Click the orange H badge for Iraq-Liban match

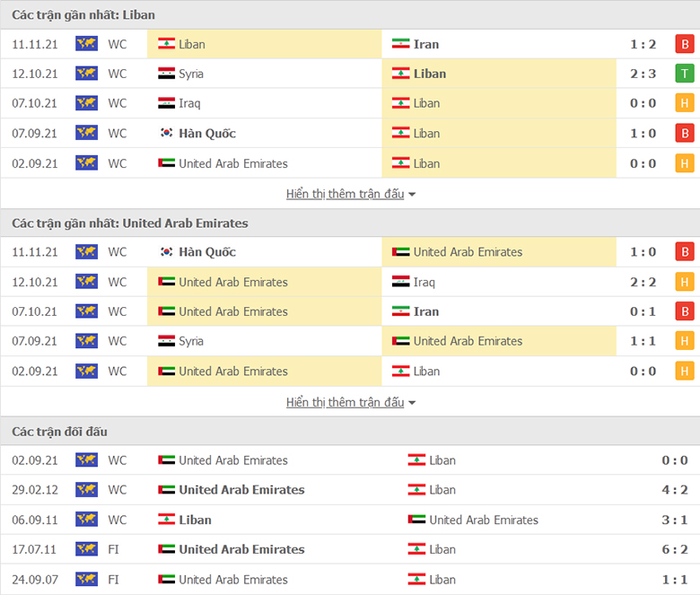pyautogui.click(x=685, y=103)
